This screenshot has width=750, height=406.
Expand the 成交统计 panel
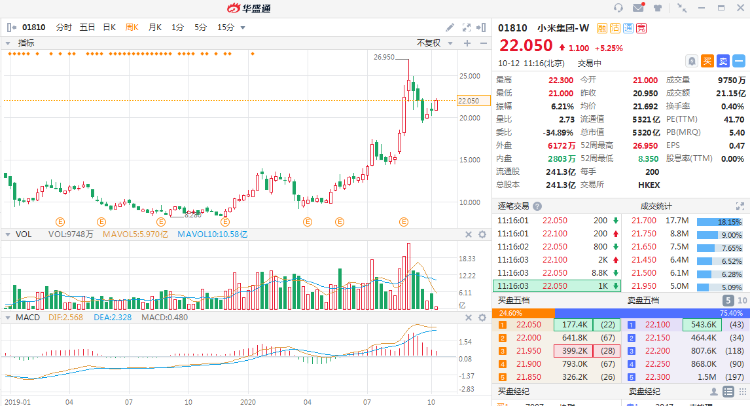pos(739,206)
